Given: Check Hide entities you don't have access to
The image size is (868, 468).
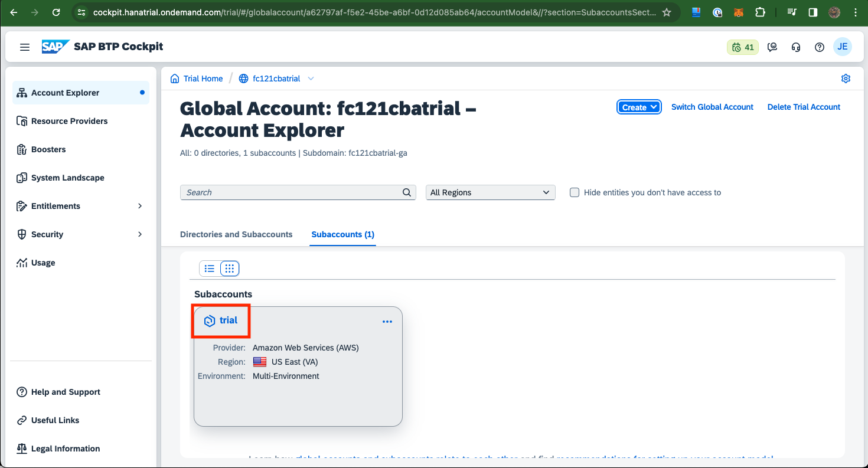Looking at the screenshot, I should 575,192.
